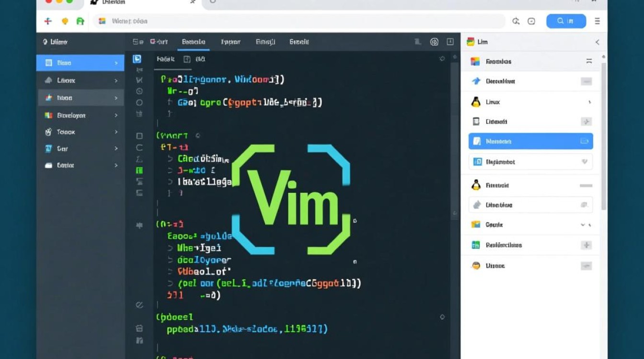Click the blue icon in the sixth left sidebar row
The image size is (644, 359).
[x=48, y=148]
